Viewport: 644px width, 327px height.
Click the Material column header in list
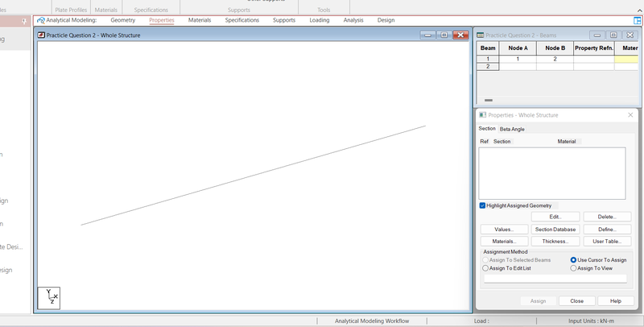[x=567, y=141]
